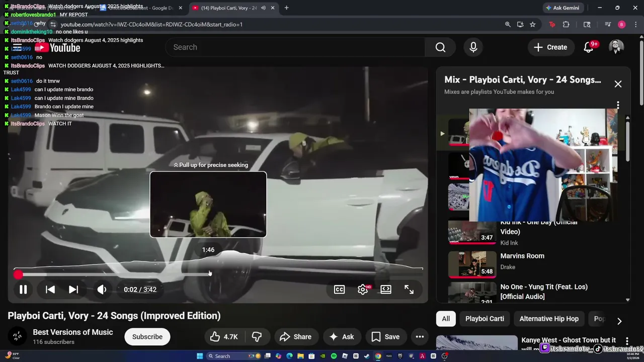The width and height of the screenshot is (644, 362).
Task: Show more topic chips with right arrow
Action: [x=619, y=321]
